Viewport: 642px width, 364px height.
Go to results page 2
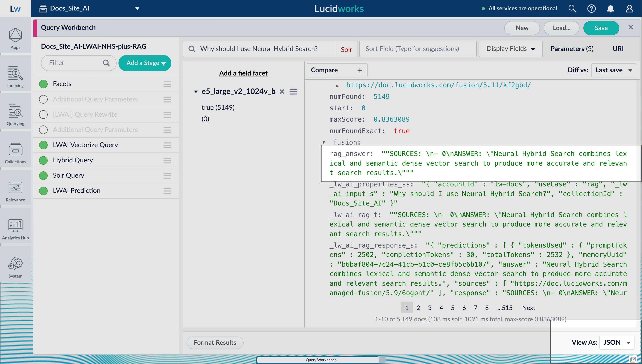[x=418, y=308]
